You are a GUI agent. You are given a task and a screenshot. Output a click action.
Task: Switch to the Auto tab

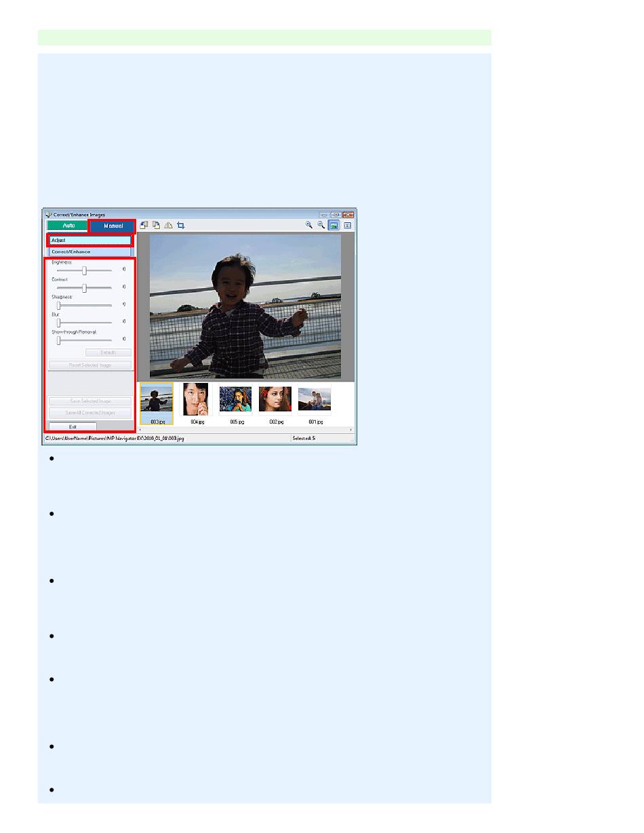67,226
